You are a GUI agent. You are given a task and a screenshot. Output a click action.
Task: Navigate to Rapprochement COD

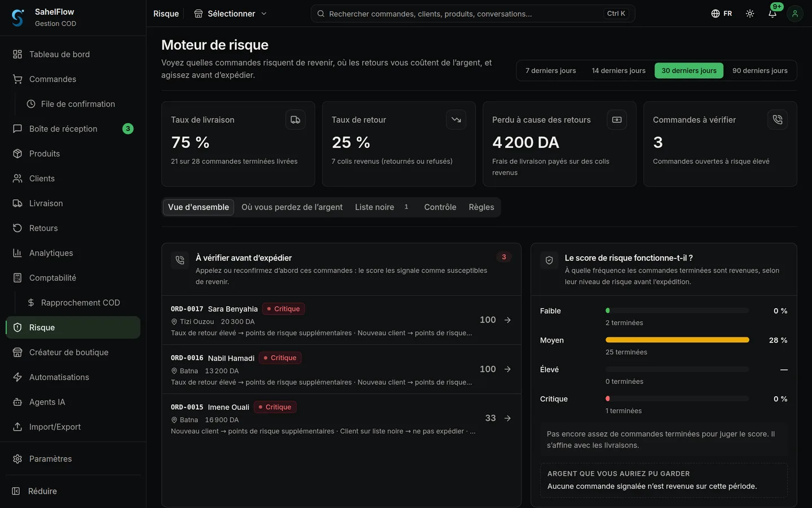pyautogui.click(x=79, y=303)
